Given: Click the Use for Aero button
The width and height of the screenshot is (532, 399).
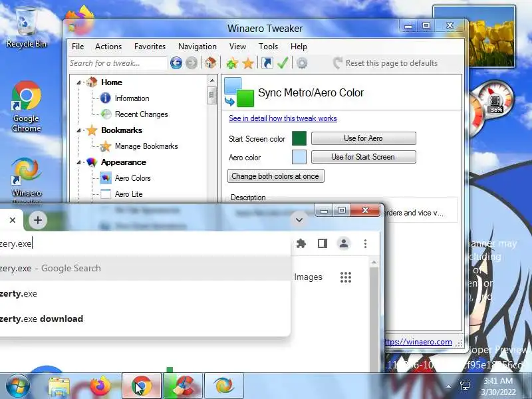Looking at the screenshot, I should click(363, 138).
